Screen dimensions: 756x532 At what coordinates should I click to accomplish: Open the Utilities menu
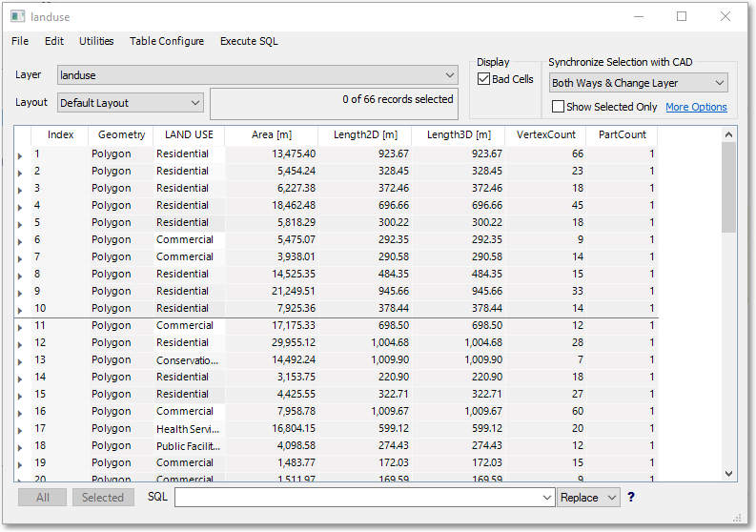tap(96, 41)
